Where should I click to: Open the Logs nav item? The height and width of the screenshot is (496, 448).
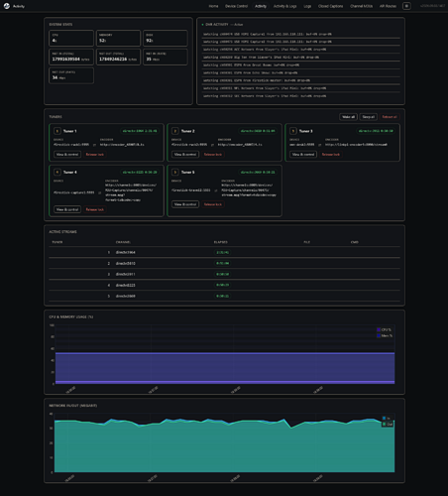307,6
